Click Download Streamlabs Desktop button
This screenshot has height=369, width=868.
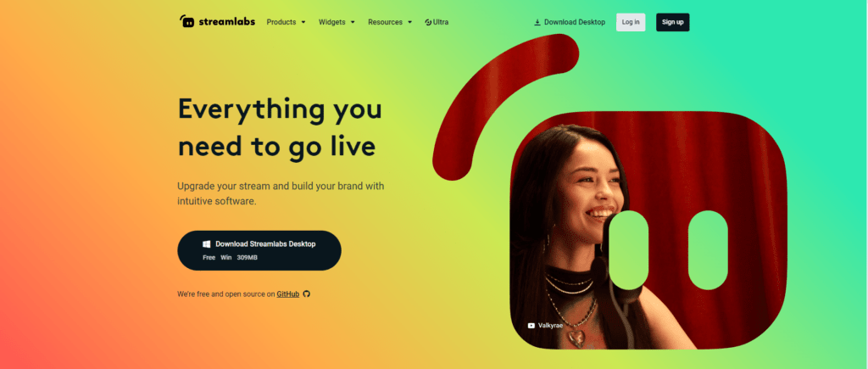click(x=259, y=250)
